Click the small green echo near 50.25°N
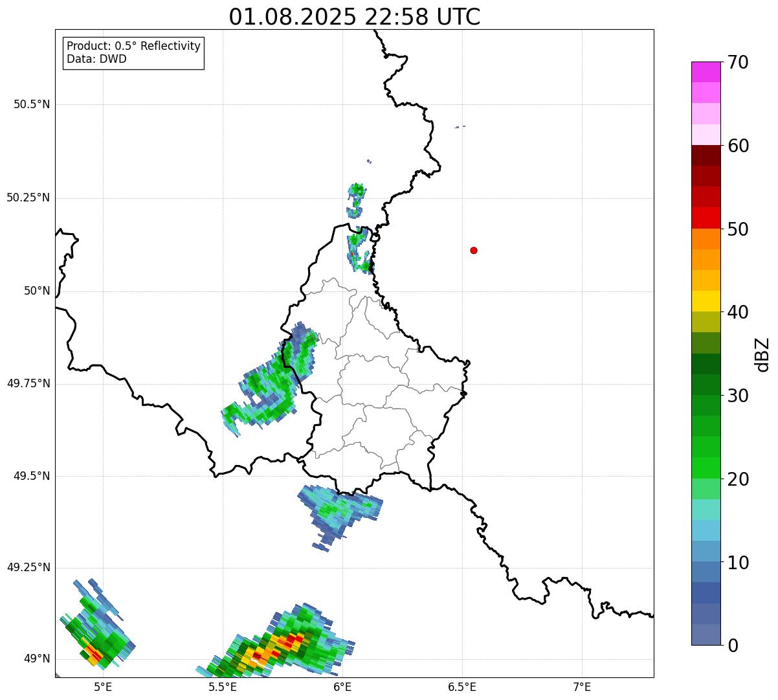The image size is (778, 700). pyautogui.click(x=355, y=199)
